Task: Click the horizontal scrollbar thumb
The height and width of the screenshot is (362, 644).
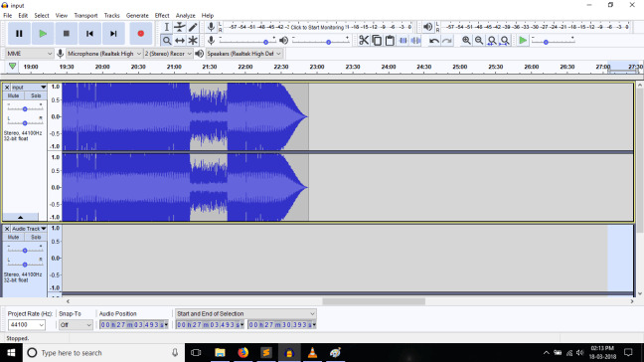Action: (x=374, y=301)
